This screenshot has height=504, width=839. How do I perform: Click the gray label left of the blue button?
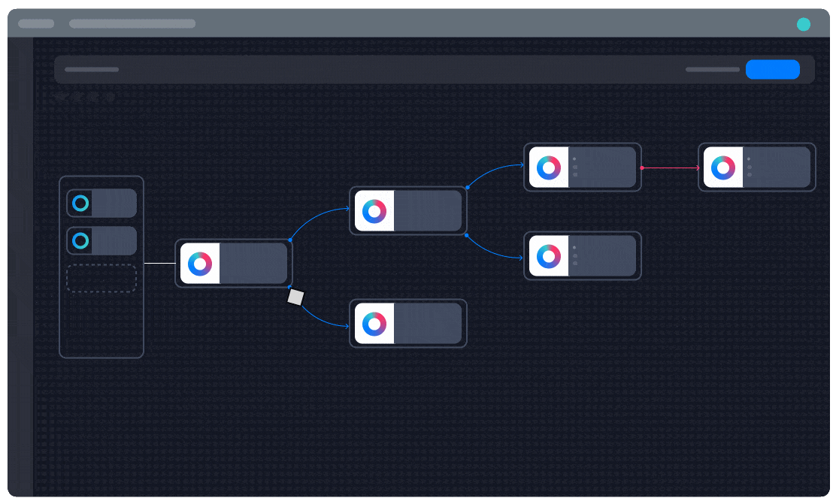click(712, 70)
